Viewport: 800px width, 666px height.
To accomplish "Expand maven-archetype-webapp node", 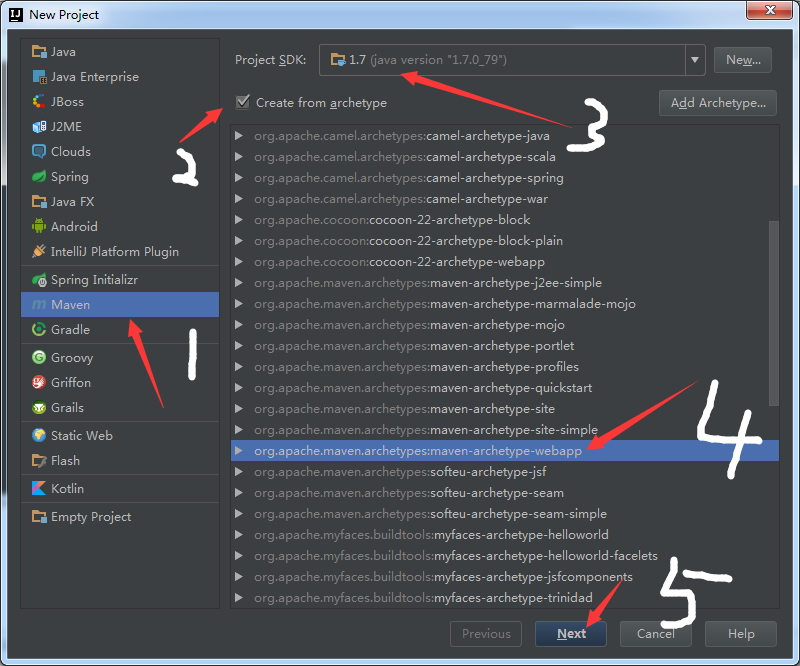I will [238, 451].
